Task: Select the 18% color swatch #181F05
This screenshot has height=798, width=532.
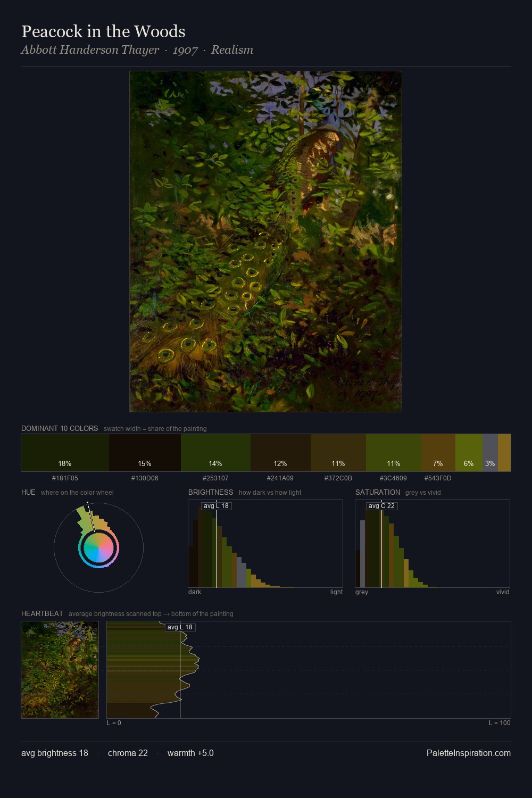Action: (x=65, y=453)
